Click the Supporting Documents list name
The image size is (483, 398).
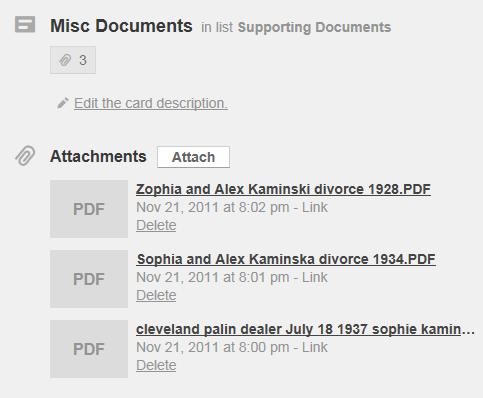tap(314, 27)
